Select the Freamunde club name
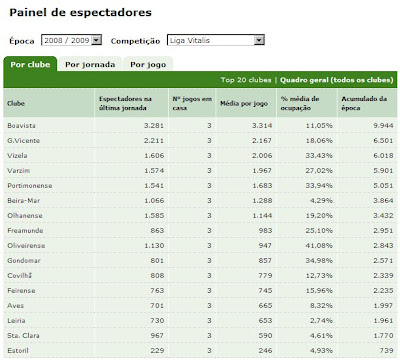The height and width of the screenshot is (360, 400). [x=25, y=231]
